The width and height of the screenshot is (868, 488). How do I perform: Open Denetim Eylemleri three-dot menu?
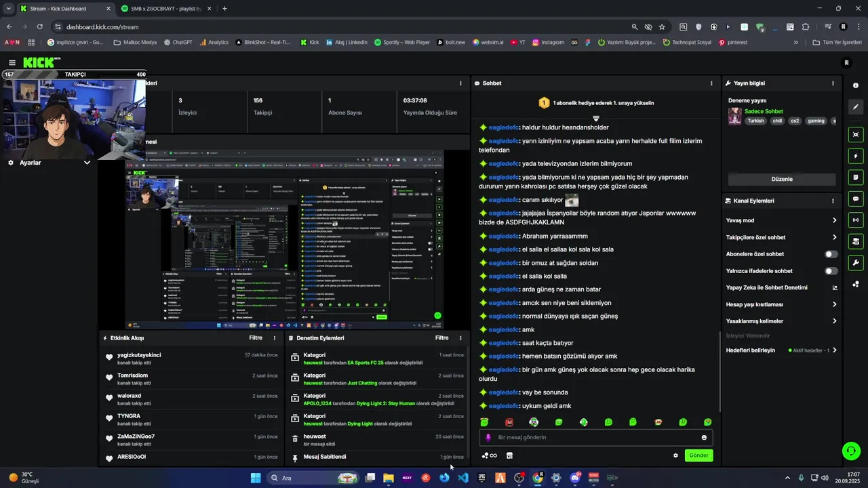pyautogui.click(x=460, y=338)
